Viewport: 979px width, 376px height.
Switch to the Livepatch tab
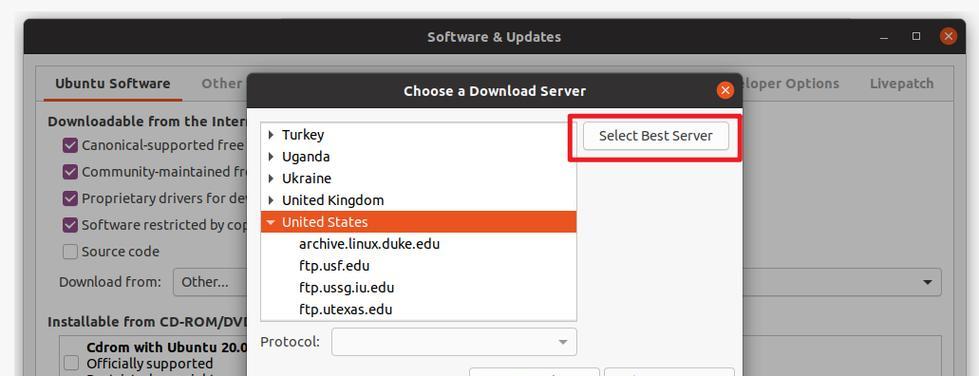(902, 84)
